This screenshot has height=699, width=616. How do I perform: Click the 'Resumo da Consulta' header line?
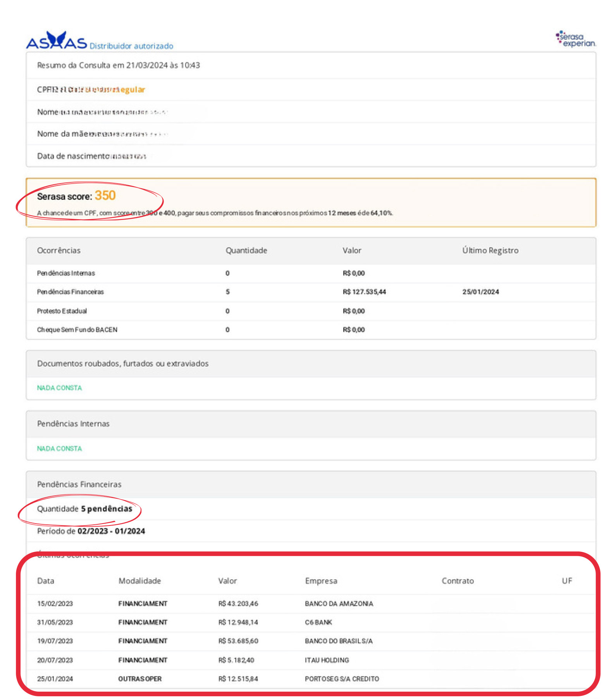point(119,65)
